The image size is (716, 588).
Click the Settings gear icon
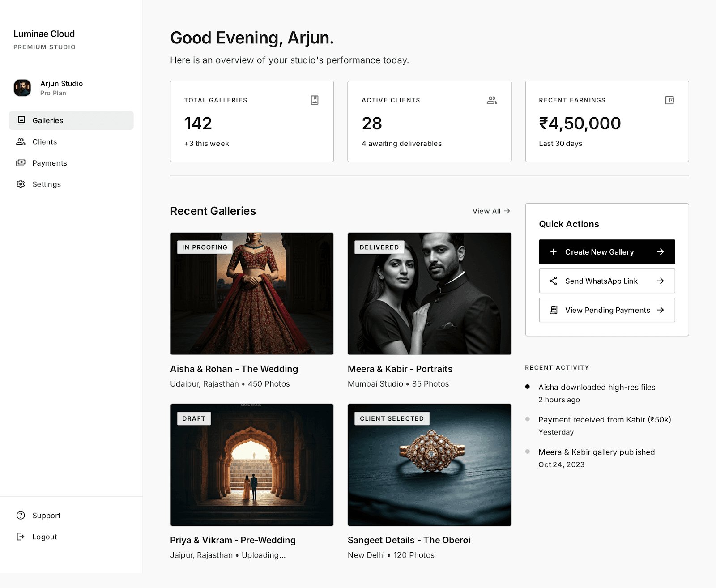pos(21,184)
